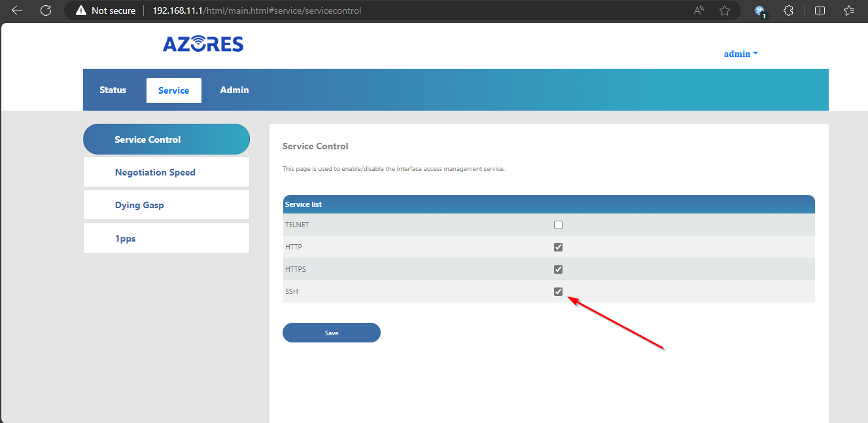This screenshot has height=423, width=868.
Task: Expand the admin user dropdown
Action: [x=740, y=54]
